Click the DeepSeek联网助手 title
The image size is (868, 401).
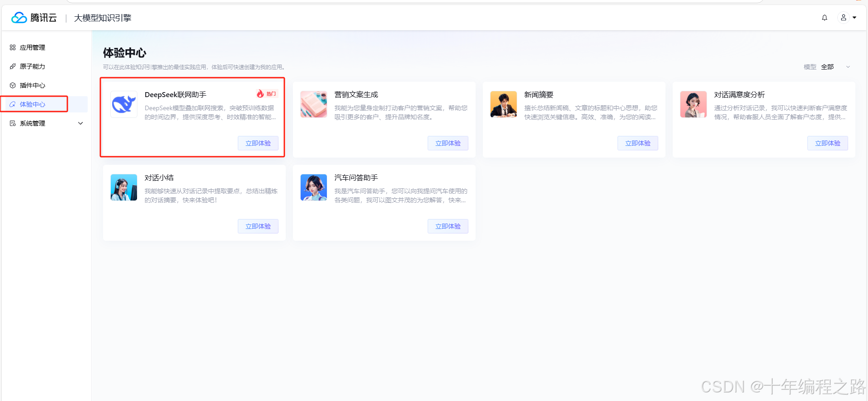[x=175, y=95]
